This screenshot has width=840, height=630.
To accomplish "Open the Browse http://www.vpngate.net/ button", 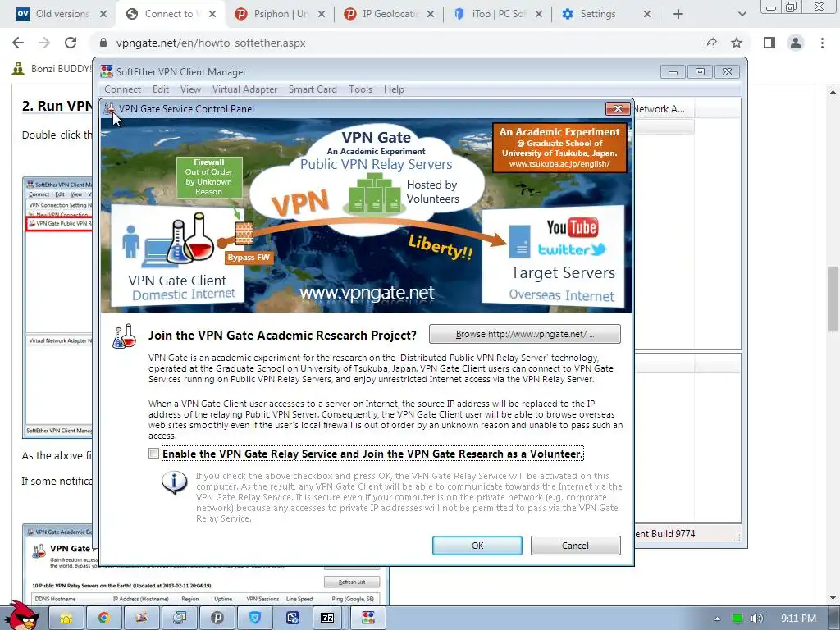I will 524,334.
